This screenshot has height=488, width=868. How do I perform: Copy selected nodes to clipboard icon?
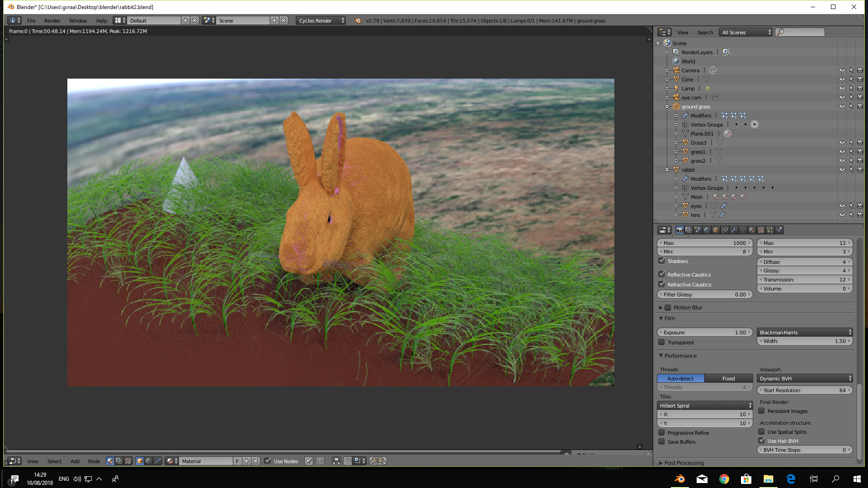(373, 461)
